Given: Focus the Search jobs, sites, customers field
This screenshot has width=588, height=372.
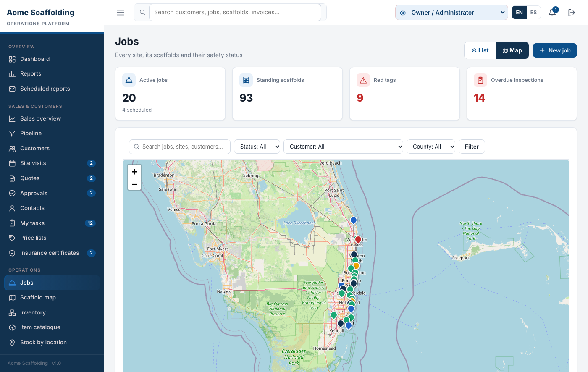Looking at the screenshot, I should pos(180,147).
